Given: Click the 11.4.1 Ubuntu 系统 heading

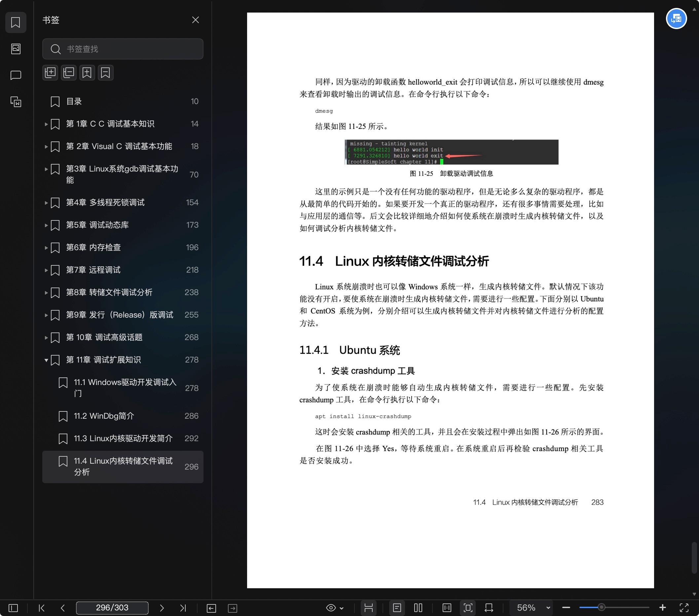Looking at the screenshot, I should tap(349, 350).
